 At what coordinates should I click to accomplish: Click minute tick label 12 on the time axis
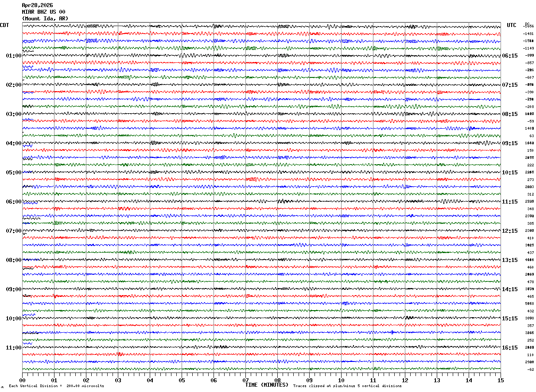[x=405, y=380]
